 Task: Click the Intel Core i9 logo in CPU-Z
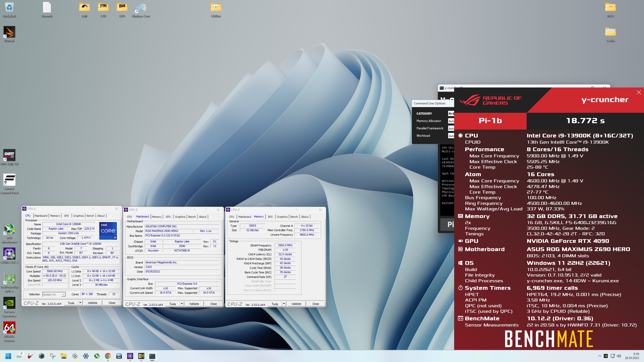click(108, 231)
